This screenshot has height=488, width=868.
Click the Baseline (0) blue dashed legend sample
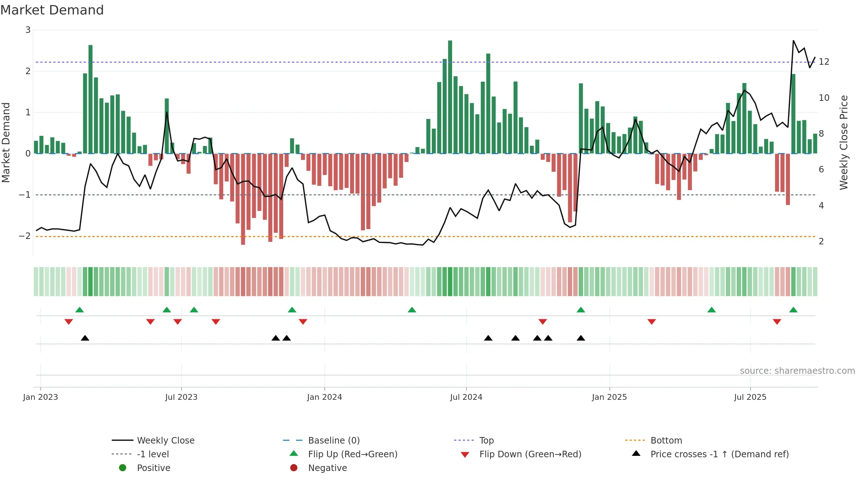[x=293, y=440]
